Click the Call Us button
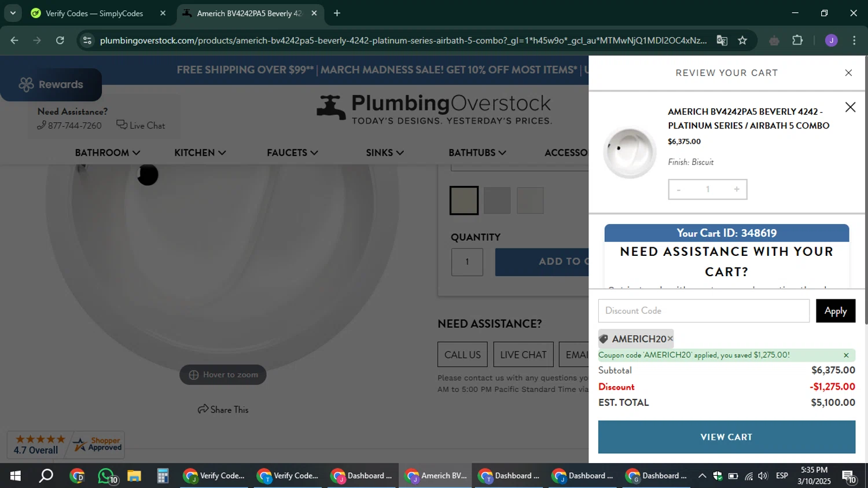The image size is (868, 488). [462, 355]
